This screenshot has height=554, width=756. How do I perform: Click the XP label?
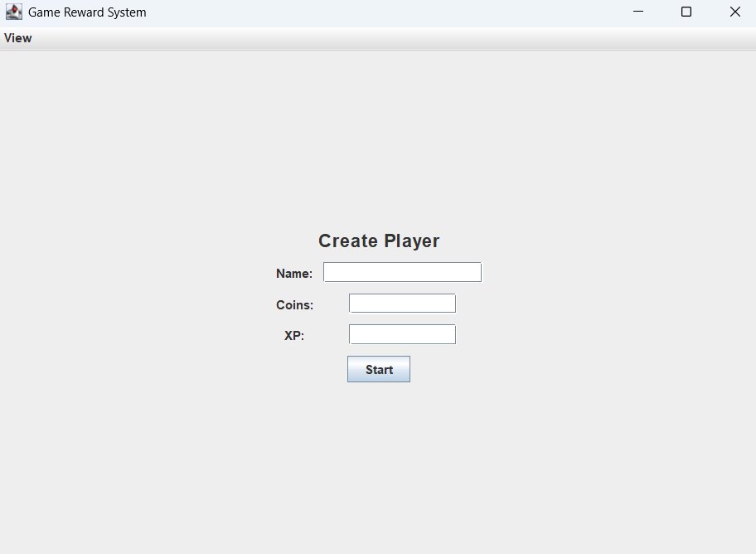tap(294, 335)
